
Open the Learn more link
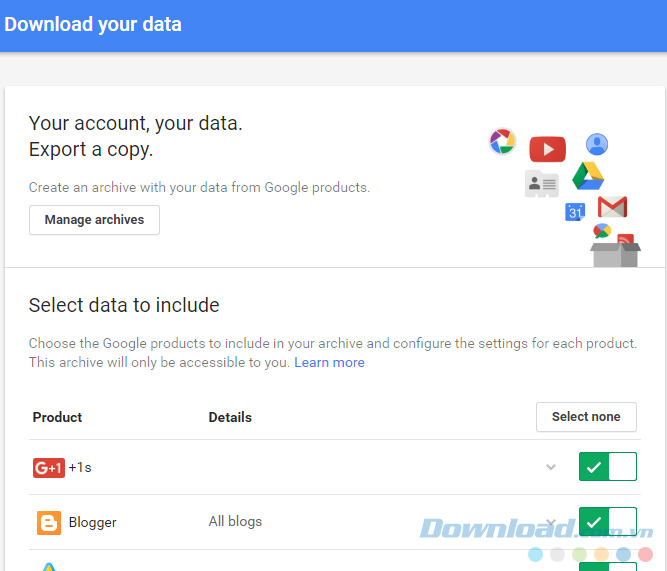[x=329, y=363]
